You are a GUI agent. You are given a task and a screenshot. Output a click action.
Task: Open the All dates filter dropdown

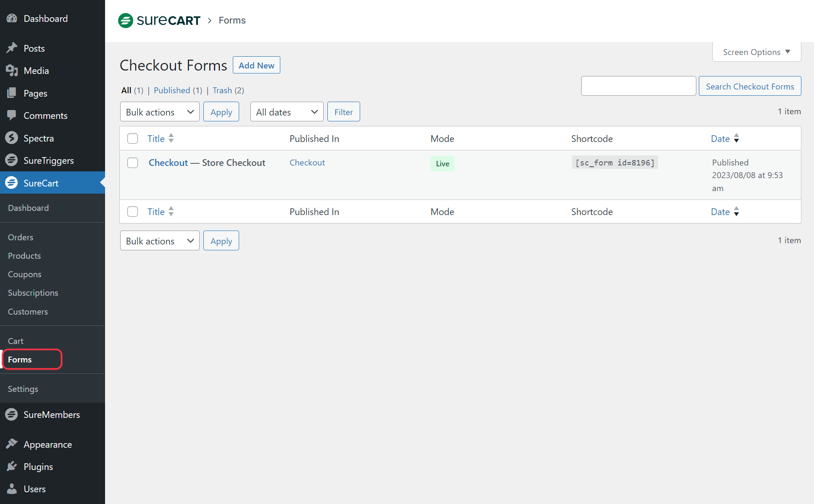click(x=287, y=112)
